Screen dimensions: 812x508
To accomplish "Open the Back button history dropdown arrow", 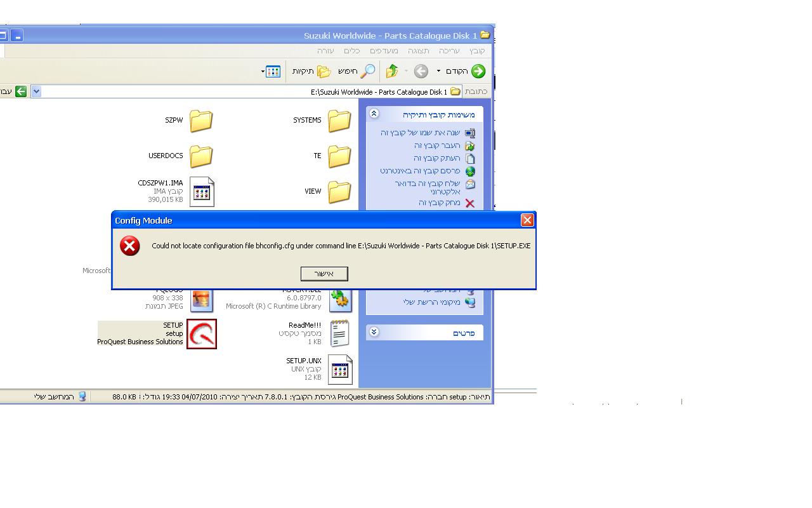I will coord(438,71).
